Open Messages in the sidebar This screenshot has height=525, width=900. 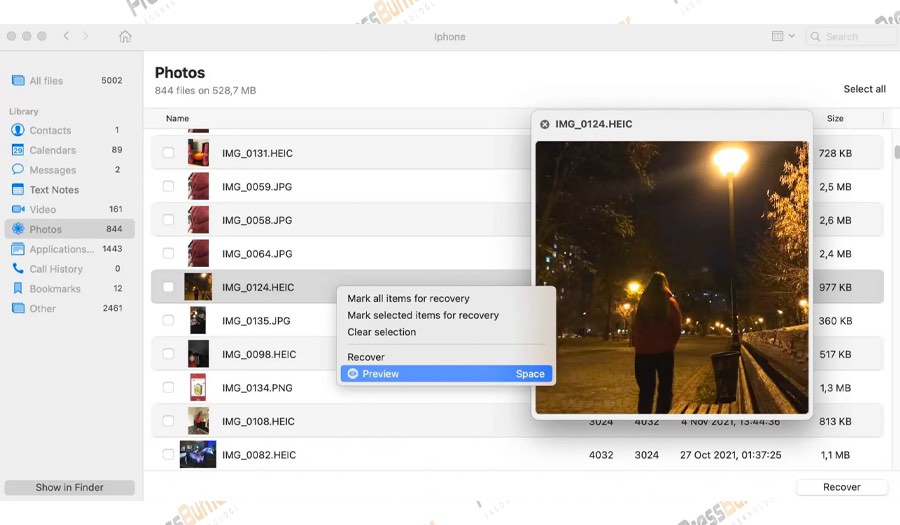pyautogui.click(x=52, y=170)
